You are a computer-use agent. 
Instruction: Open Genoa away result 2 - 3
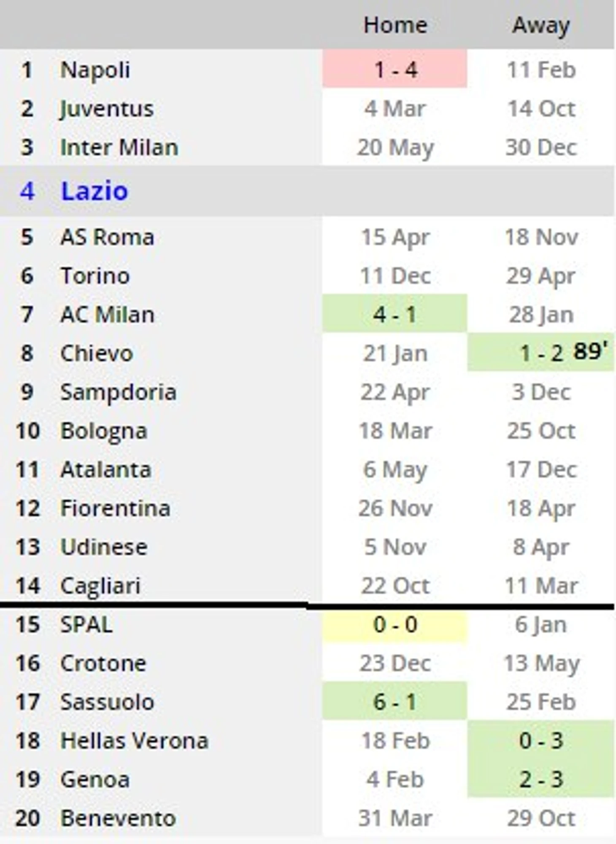(540, 779)
